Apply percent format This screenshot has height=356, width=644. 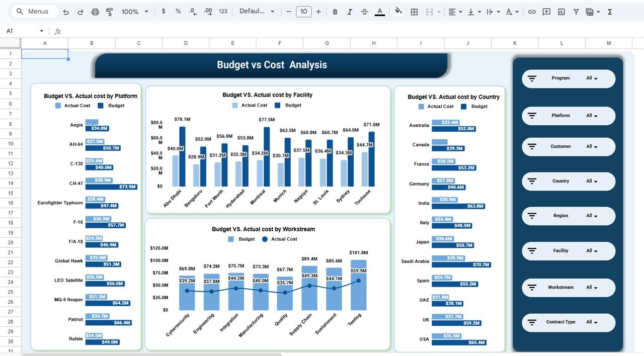pos(177,11)
